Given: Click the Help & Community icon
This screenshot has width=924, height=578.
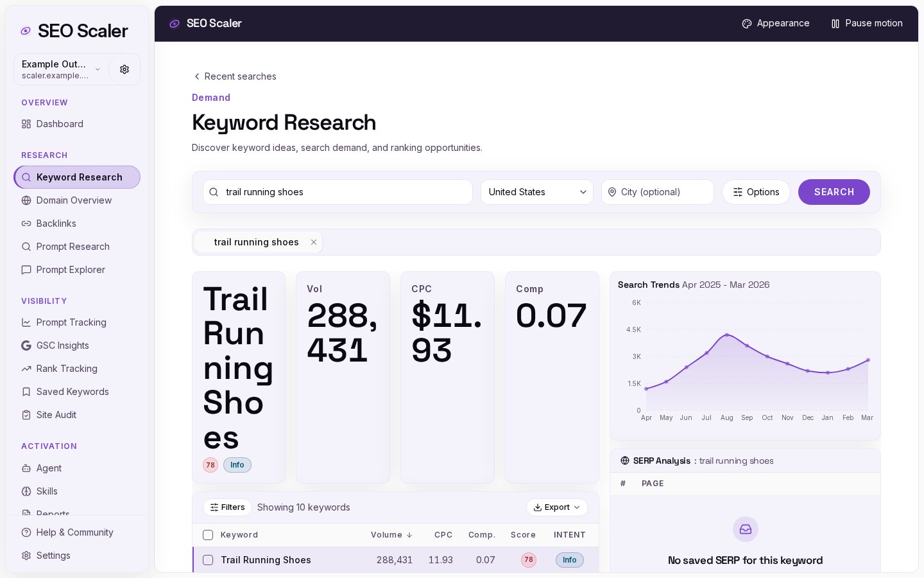Looking at the screenshot, I should tap(26, 532).
